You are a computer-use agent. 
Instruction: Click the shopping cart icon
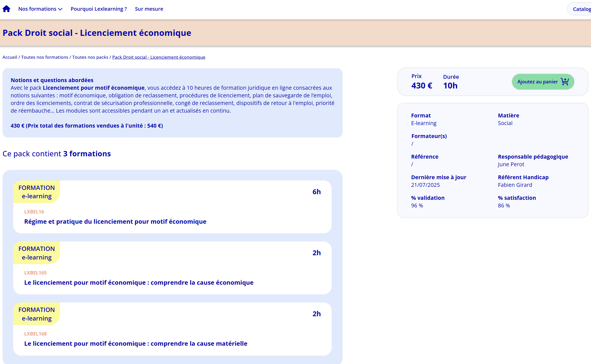coord(565,82)
